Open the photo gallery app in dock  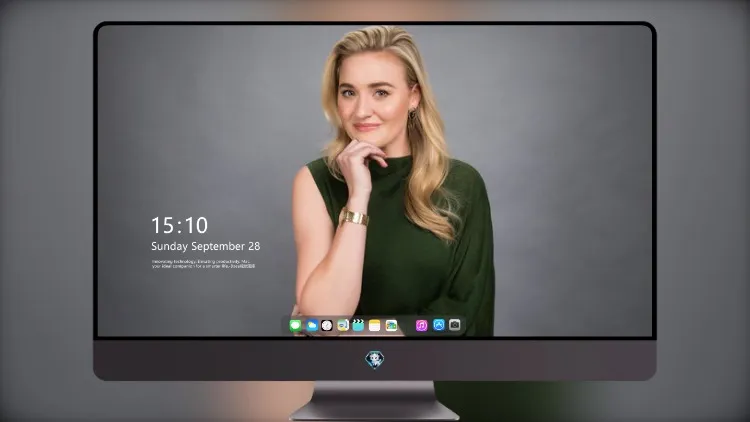pos(391,325)
